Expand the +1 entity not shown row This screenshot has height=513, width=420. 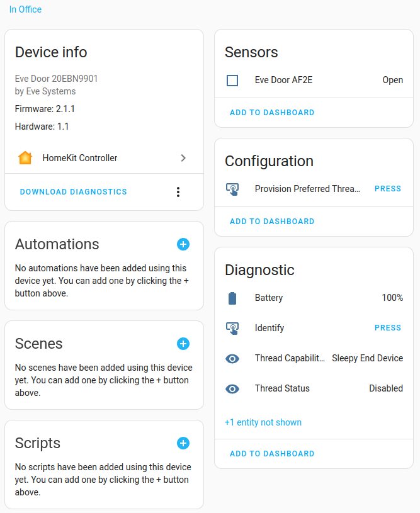(263, 422)
